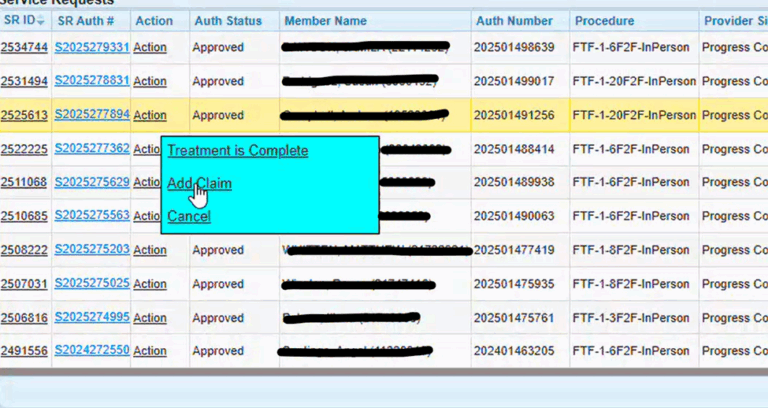Click the Action link for SR 2531494
The height and width of the screenshot is (408, 768).
coord(150,81)
